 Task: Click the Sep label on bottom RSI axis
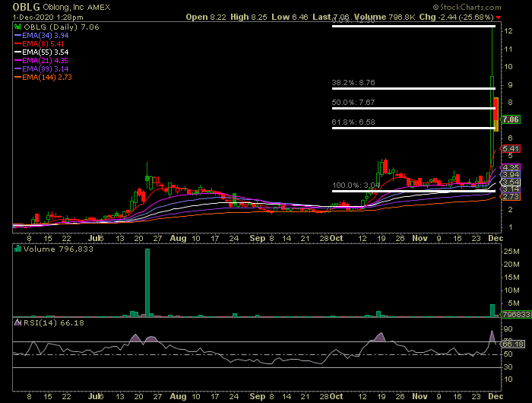(x=258, y=396)
